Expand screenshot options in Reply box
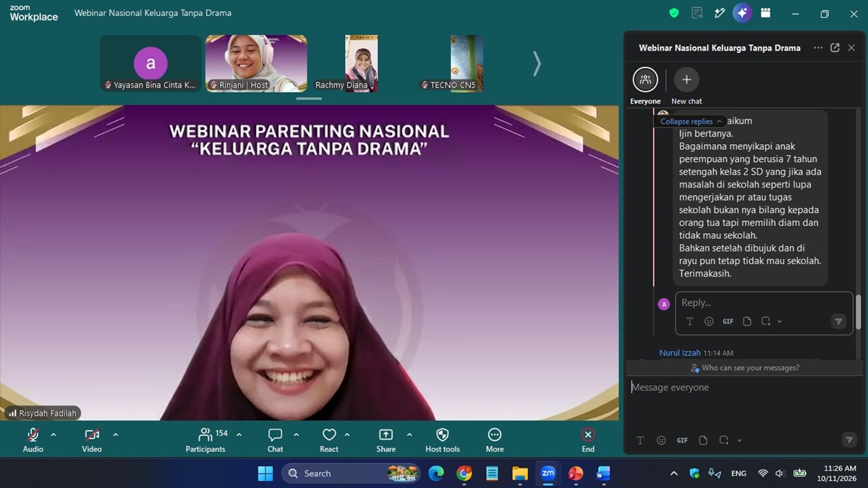Screen dimensions: 868x488 tap(779, 321)
